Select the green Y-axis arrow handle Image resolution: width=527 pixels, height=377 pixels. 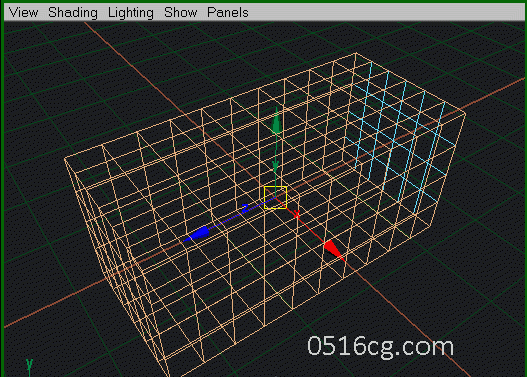(x=276, y=122)
